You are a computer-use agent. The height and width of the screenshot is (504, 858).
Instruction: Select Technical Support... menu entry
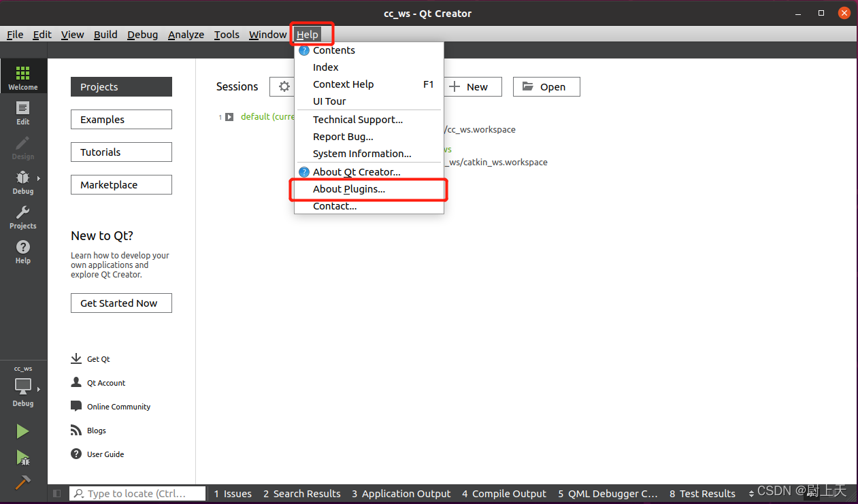point(369,120)
